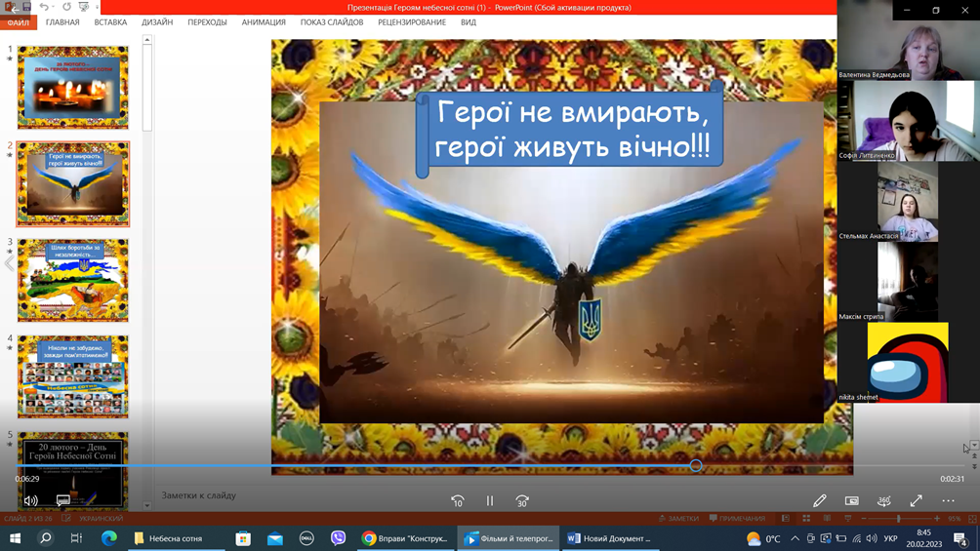This screenshot has width=980, height=551.
Task: Open the ФАЙЛ tab
Action: 19,22
